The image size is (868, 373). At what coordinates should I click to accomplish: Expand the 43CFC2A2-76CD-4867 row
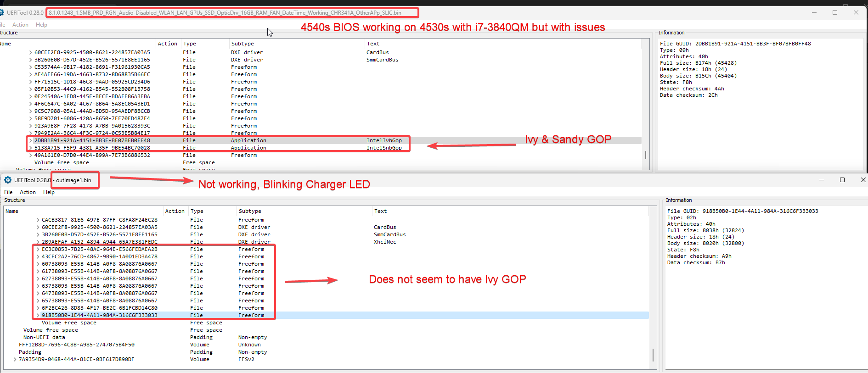click(x=38, y=256)
